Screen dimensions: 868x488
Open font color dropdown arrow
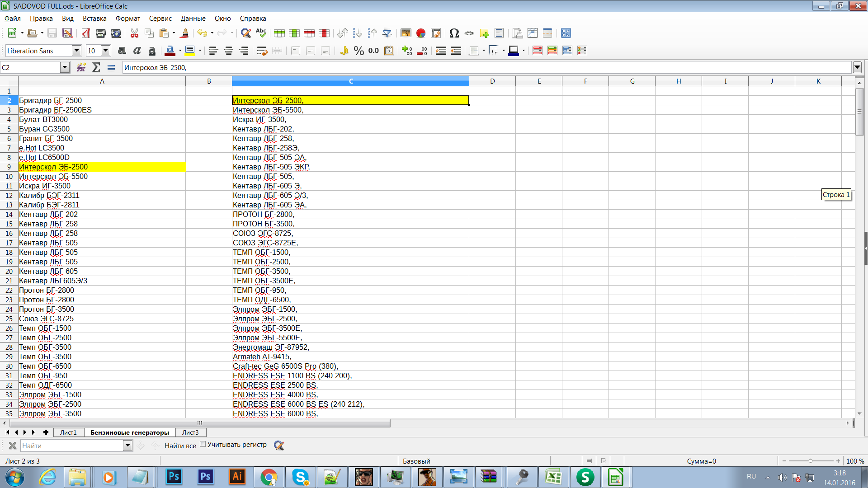point(180,51)
